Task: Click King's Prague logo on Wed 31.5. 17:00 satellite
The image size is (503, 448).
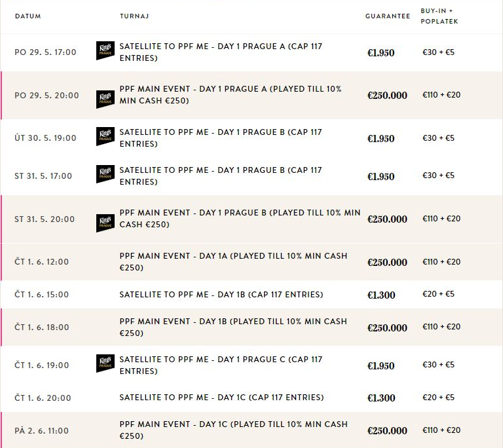Action: [105, 174]
